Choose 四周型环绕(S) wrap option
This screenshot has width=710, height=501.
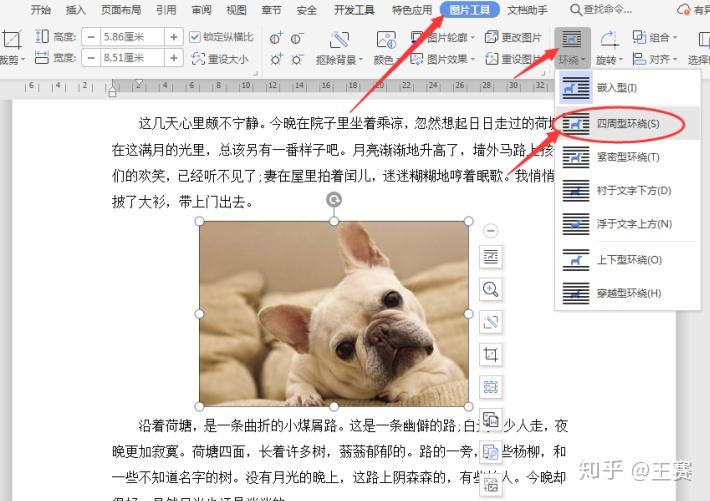click(x=628, y=124)
